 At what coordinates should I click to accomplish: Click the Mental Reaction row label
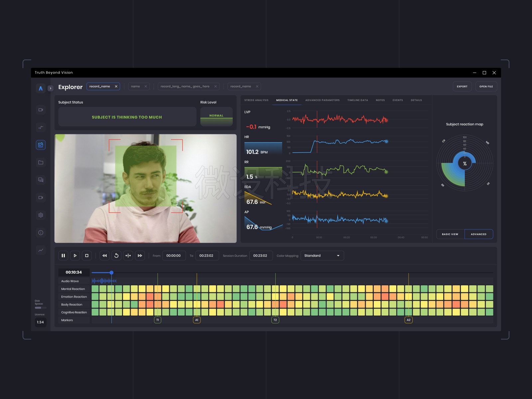pyautogui.click(x=73, y=289)
